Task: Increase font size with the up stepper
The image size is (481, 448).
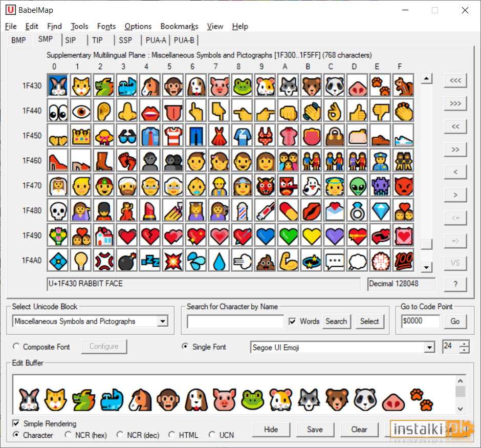Action: [465, 344]
